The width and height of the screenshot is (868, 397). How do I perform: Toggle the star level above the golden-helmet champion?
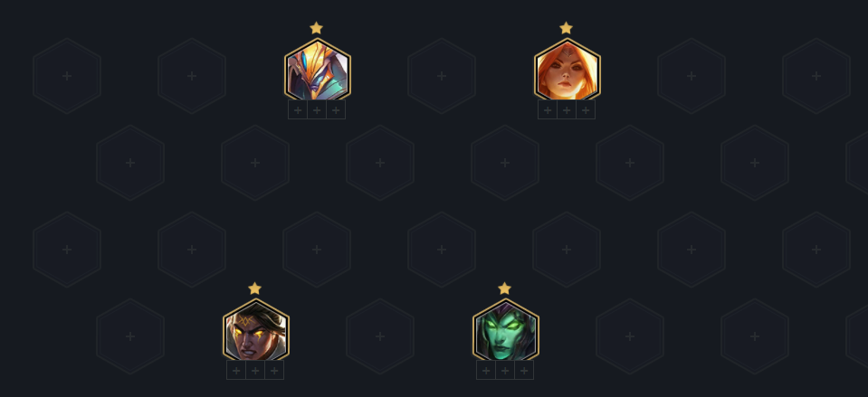(x=316, y=28)
